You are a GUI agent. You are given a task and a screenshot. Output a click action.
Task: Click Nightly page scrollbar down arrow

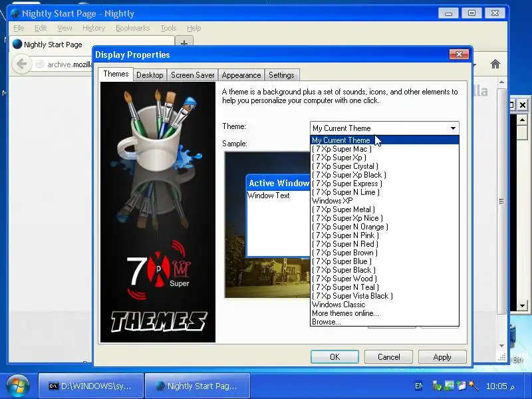click(501, 346)
